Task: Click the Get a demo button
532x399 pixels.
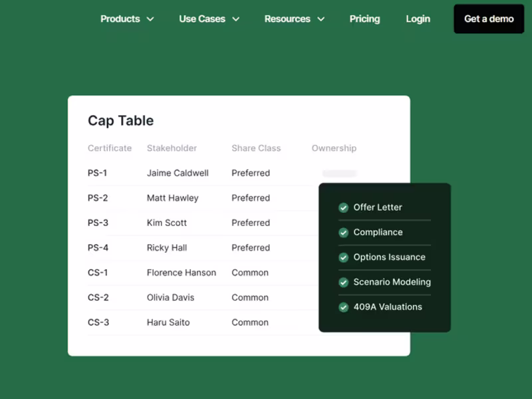Action: click(489, 19)
